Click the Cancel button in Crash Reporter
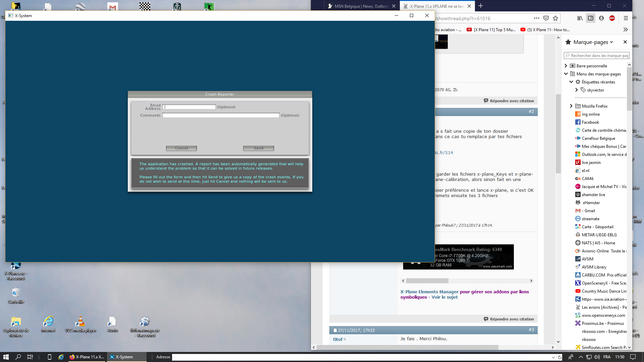 coord(181,148)
